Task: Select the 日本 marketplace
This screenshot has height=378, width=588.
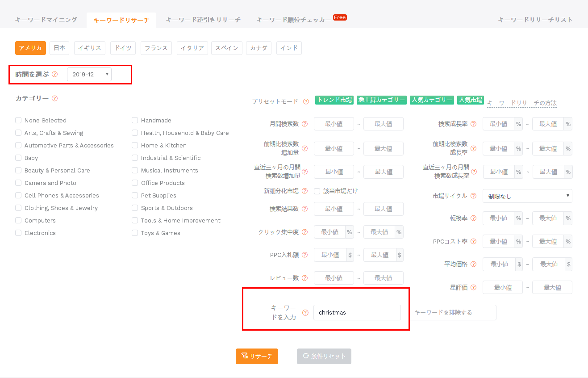Action: (59, 48)
